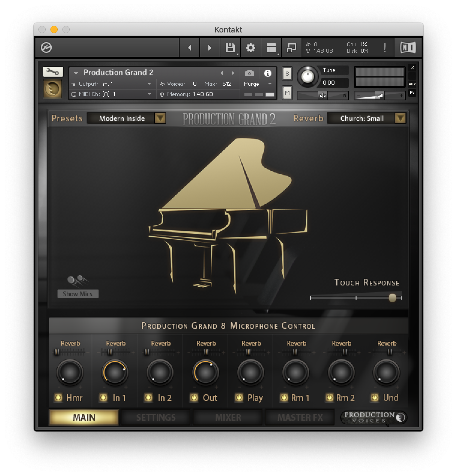Image resolution: width=457 pixels, height=476 pixels.
Task: Click the instrument volume slider
Action: click(380, 96)
